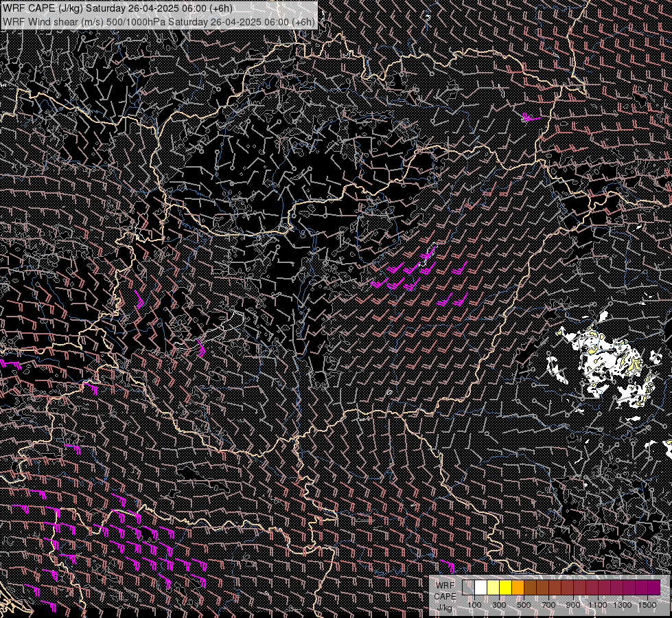Click the 1500 legend value

click(x=647, y=605)
